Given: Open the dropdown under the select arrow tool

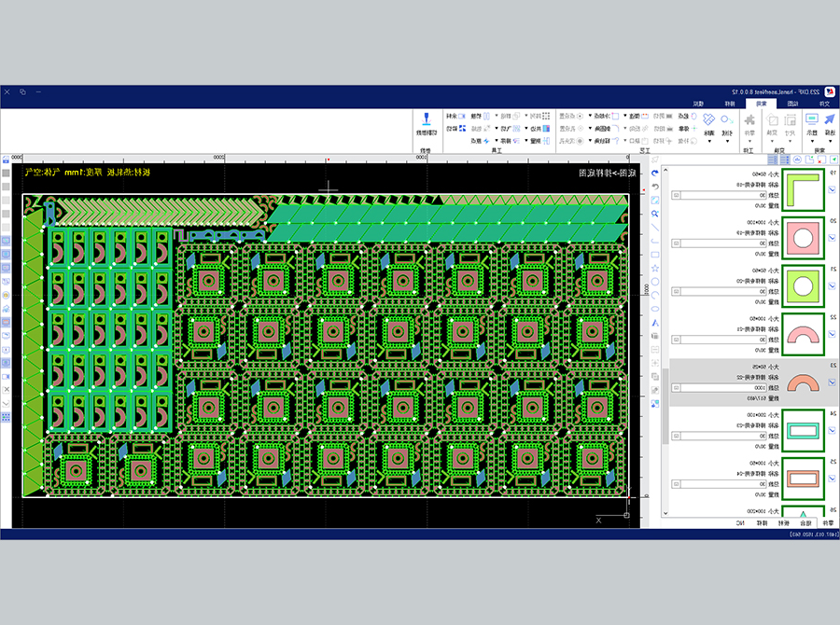Looking at the screenshot, I should (830, 142).
